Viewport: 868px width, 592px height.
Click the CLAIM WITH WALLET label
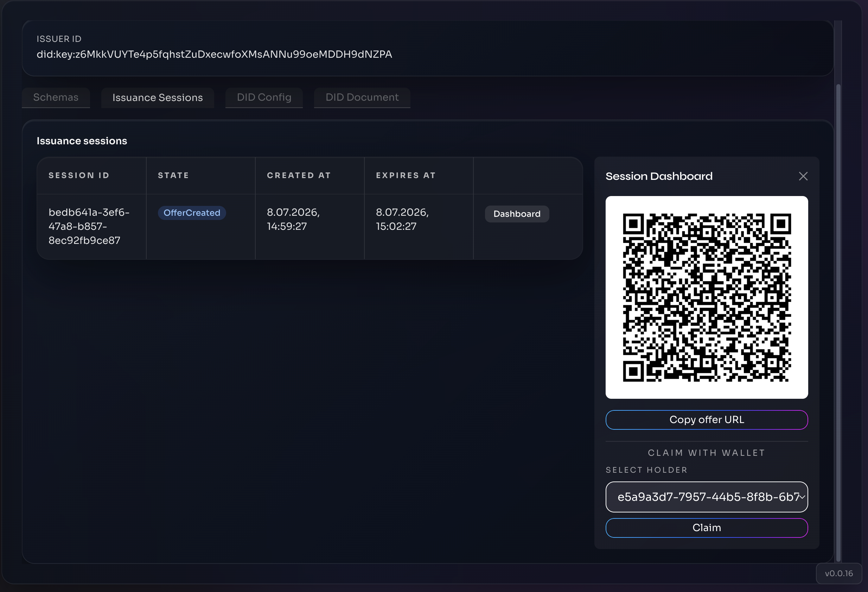706,453
